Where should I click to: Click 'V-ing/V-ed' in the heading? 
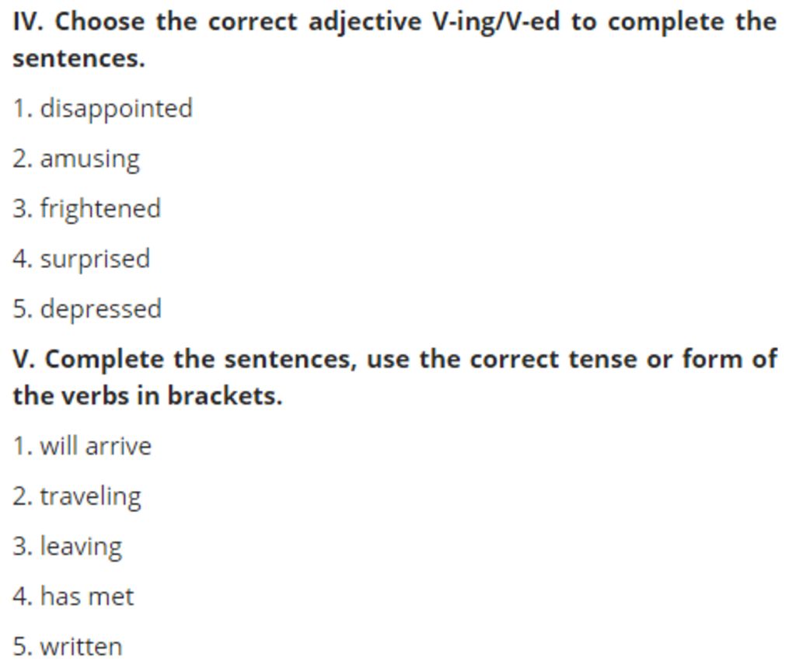[x=496, y=23]
